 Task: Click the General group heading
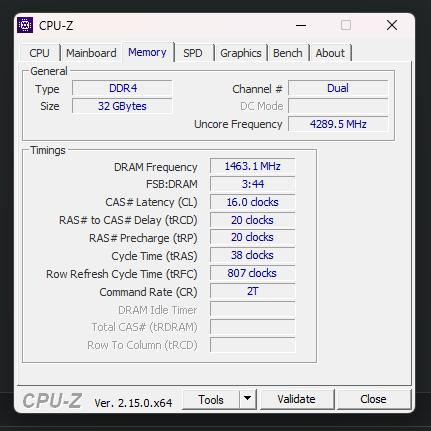point(49,71)
